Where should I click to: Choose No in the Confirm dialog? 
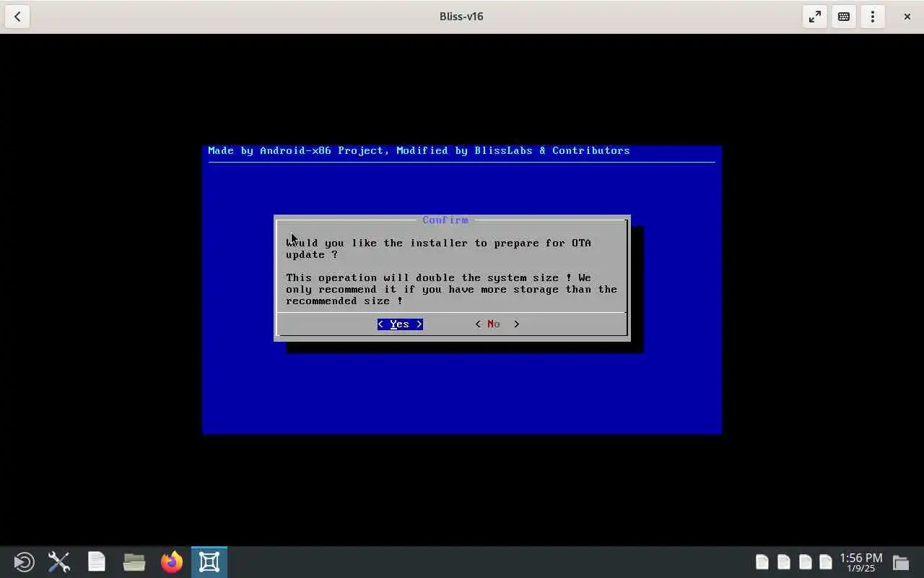tap(497, 324)
